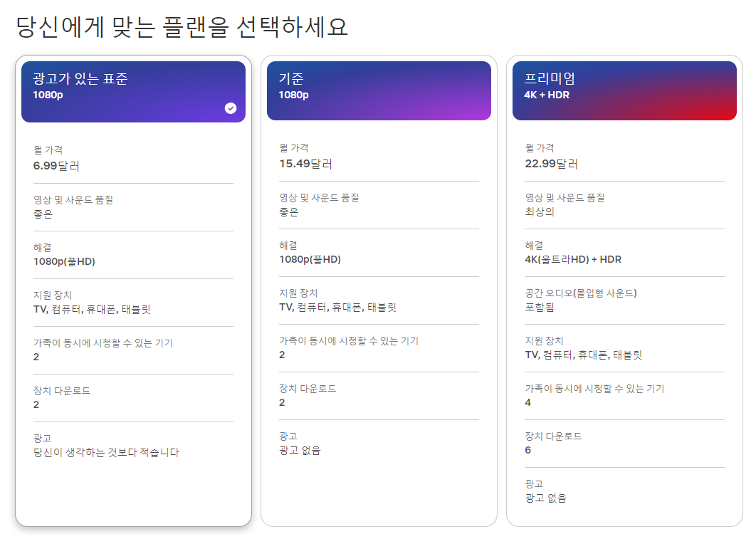
Task: Select the 기준 plan header
Action: (x=379, y=90)
